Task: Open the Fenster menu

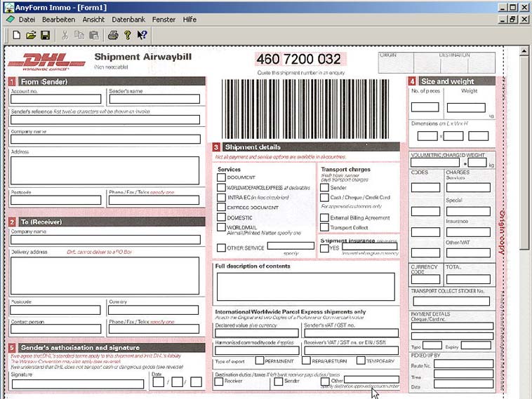Action: pos(164,20)
